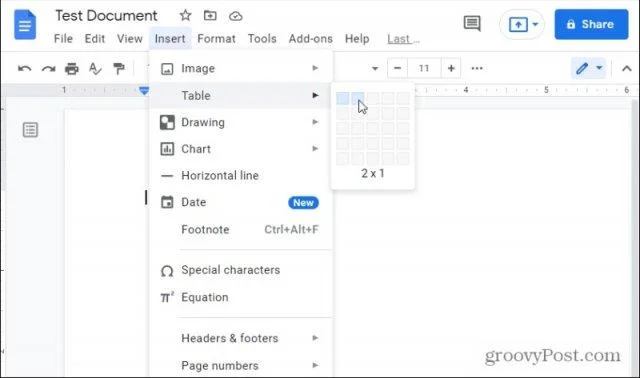The image size is (640, 378).
Task: Print the document
Action: 72,68
